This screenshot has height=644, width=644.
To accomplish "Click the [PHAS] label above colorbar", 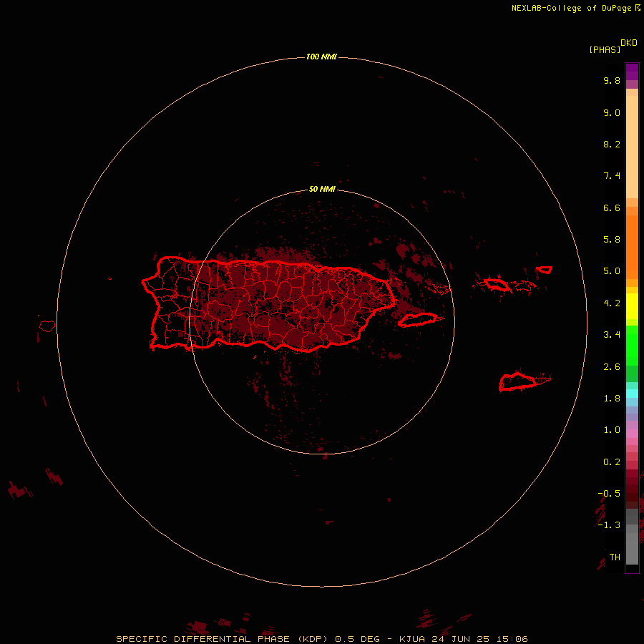I will point(605,49).
